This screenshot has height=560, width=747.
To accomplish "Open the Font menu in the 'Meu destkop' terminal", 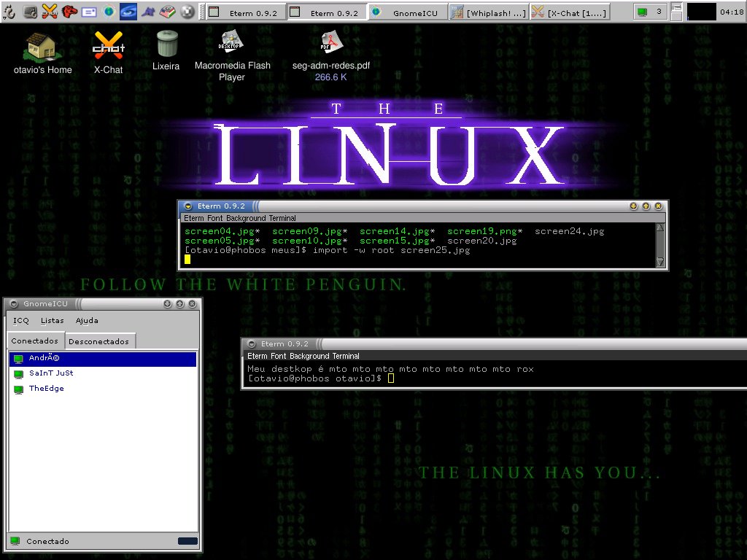I will pos(279,356).
